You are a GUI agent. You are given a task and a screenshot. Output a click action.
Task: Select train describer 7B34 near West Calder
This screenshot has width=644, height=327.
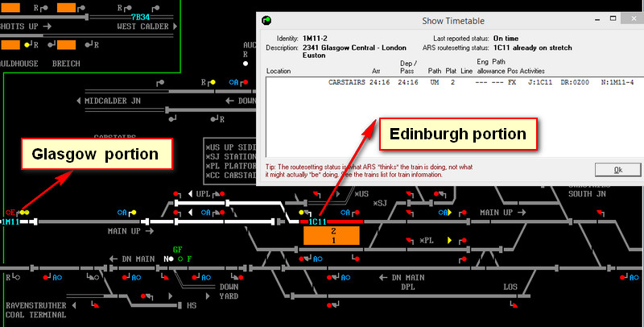click(140, 17)
